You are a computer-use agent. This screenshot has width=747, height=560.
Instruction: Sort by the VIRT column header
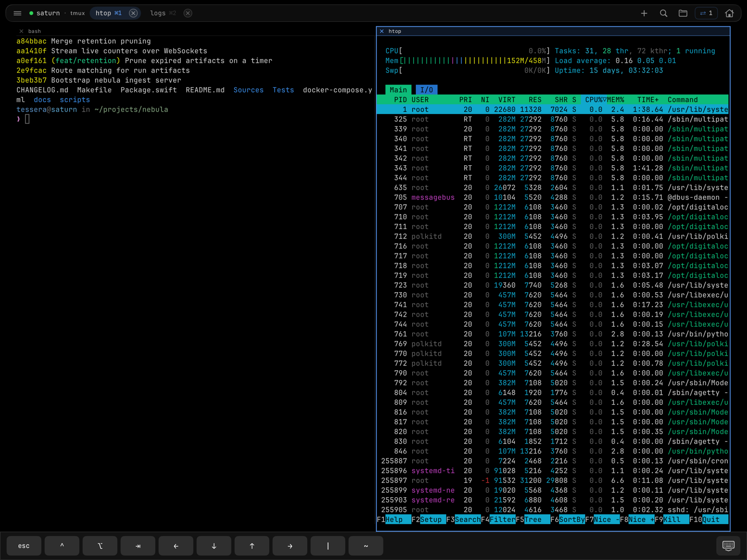point(506,100)
